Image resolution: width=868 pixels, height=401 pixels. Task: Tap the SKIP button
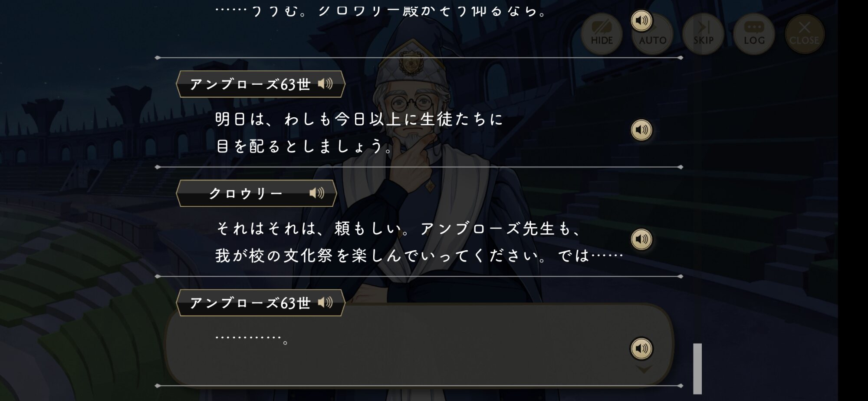tap(703, 33)
